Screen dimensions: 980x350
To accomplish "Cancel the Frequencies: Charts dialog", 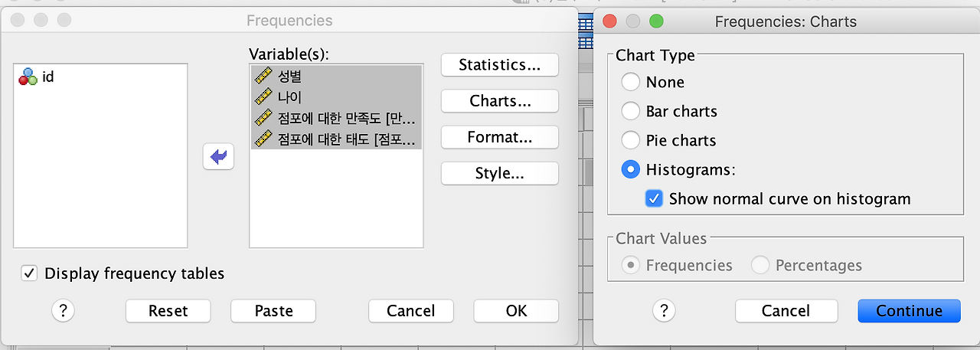I will click(786, 311).
